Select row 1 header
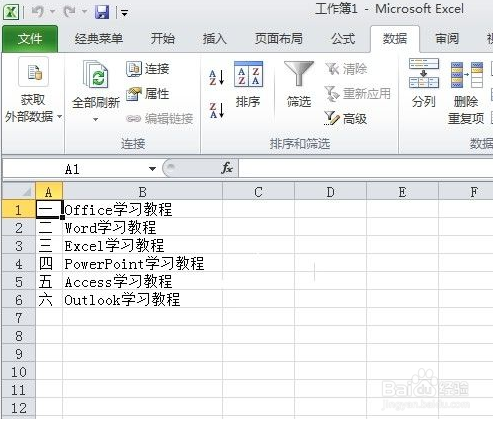The height and width of the screenshot is (422, 499). (19, 210)
